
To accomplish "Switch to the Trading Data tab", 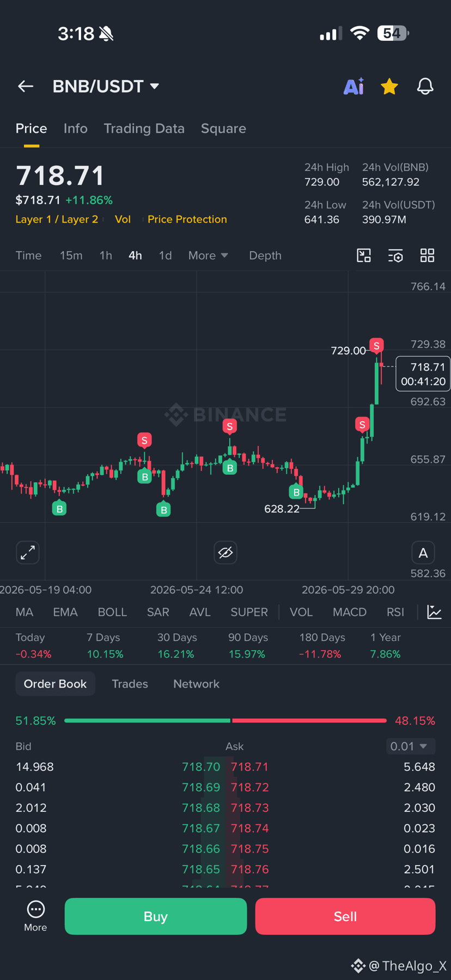I will 144,128.
